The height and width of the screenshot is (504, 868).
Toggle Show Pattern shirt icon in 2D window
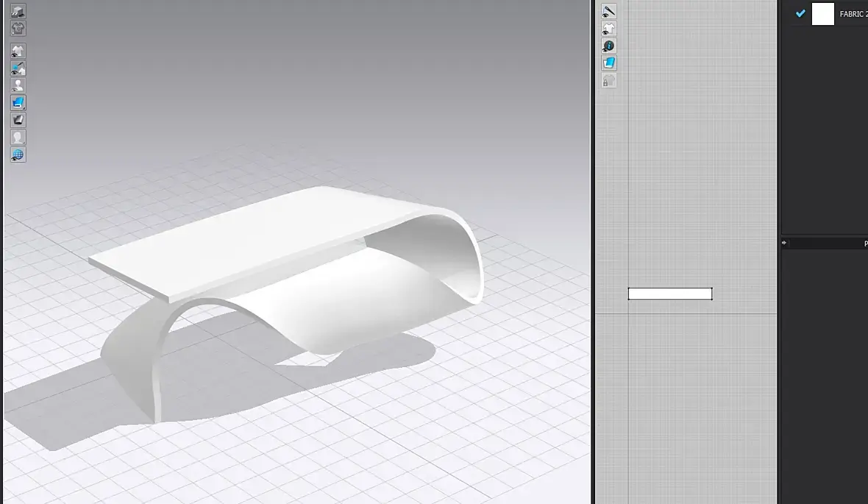[609, 28]
